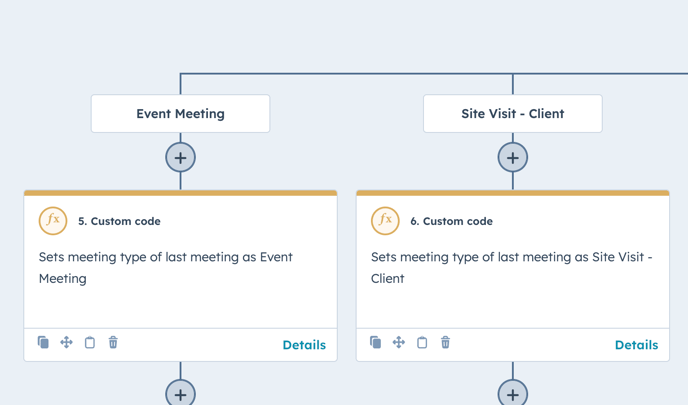This screenshot has width=688, height=405.
Task: Click the clipboard icon on action 6 card
Action: tap(422, 342)
